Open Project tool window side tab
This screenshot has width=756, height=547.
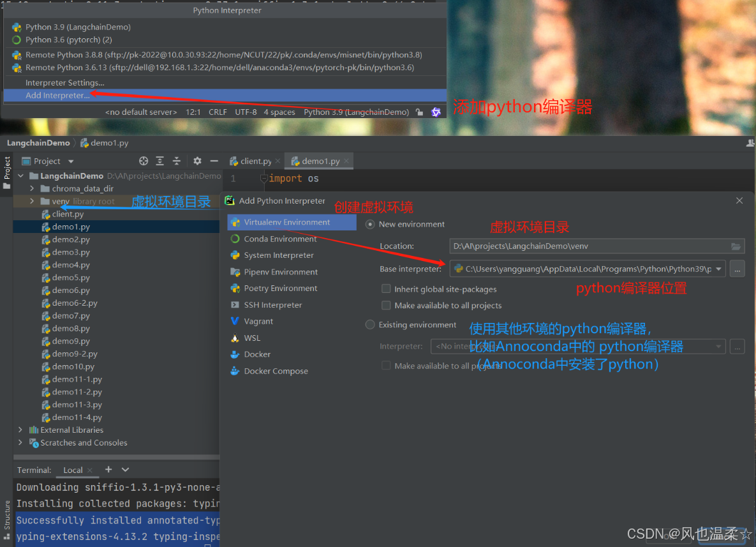coord(7,173)
